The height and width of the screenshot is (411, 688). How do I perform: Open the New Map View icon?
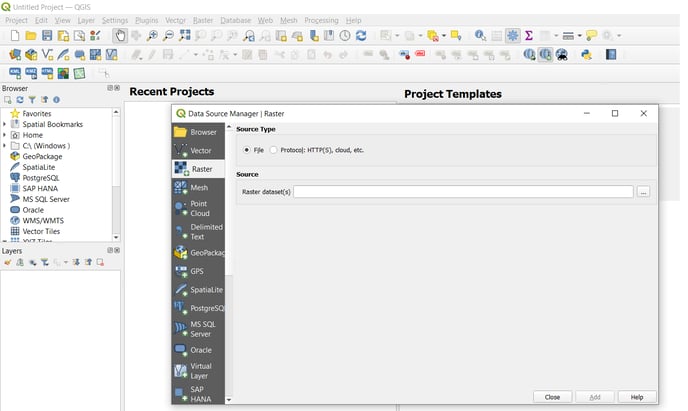pos(281,36)
